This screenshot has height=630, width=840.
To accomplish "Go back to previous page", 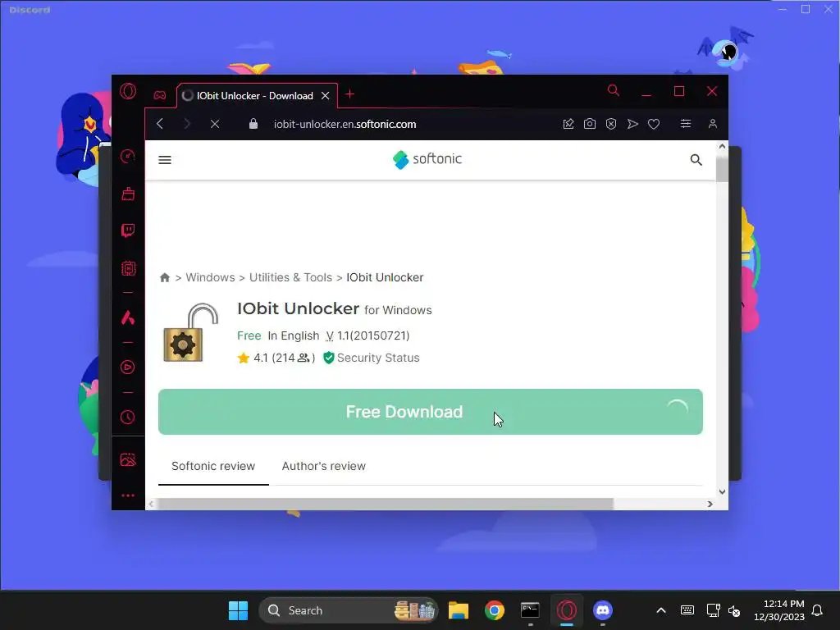I will click(x=160, y=124).
